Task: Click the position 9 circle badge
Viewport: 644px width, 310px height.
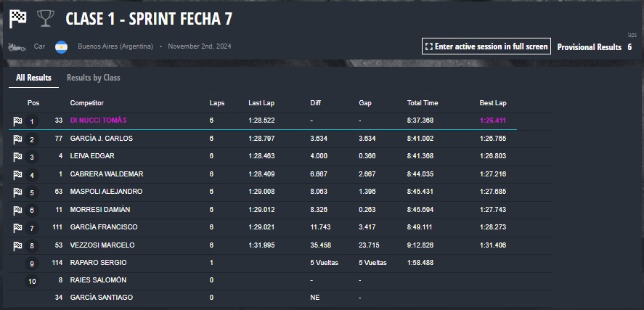Action: coord(32,264)
